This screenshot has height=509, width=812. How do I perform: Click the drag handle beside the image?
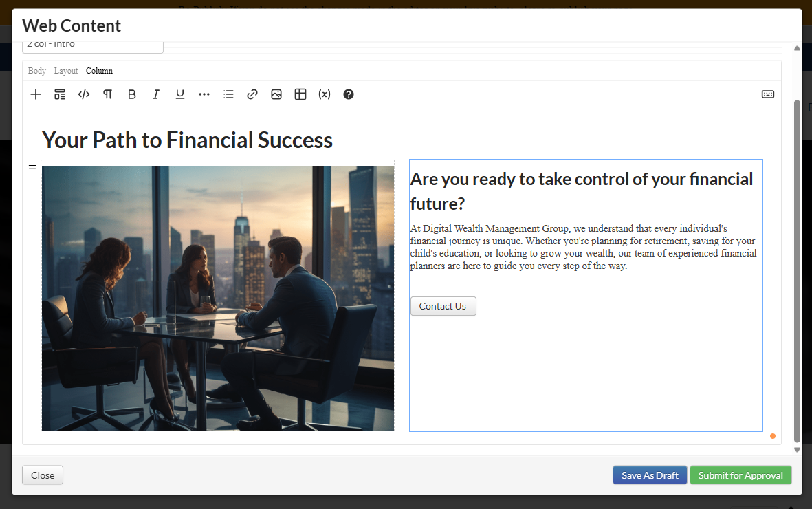(x=32, y=167)
